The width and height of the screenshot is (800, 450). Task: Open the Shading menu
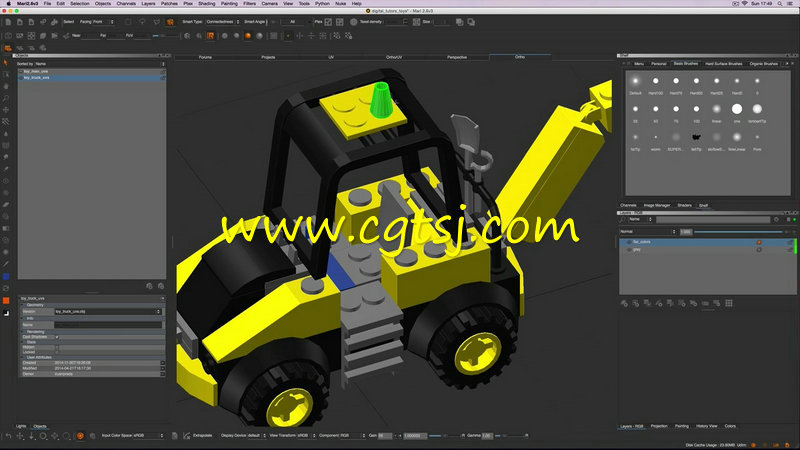point(207,4)
